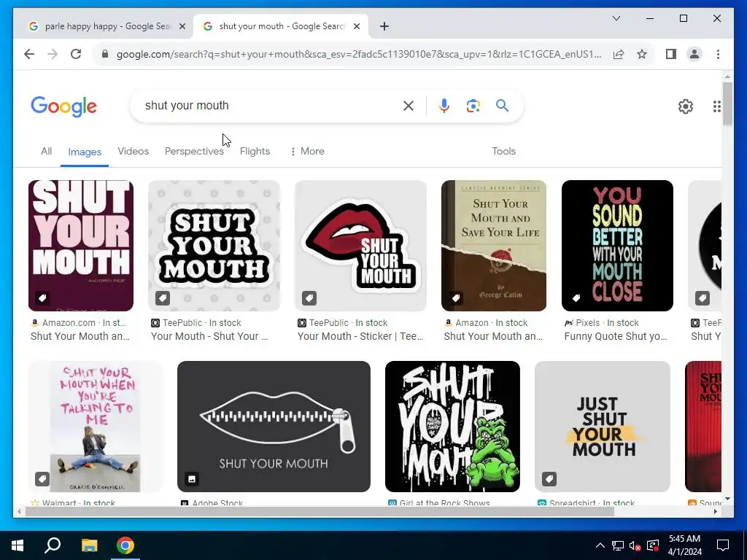747x560 pixels.
Task: Select the 'shut your mouth' browser tab
Action: [x=281, y=26]
